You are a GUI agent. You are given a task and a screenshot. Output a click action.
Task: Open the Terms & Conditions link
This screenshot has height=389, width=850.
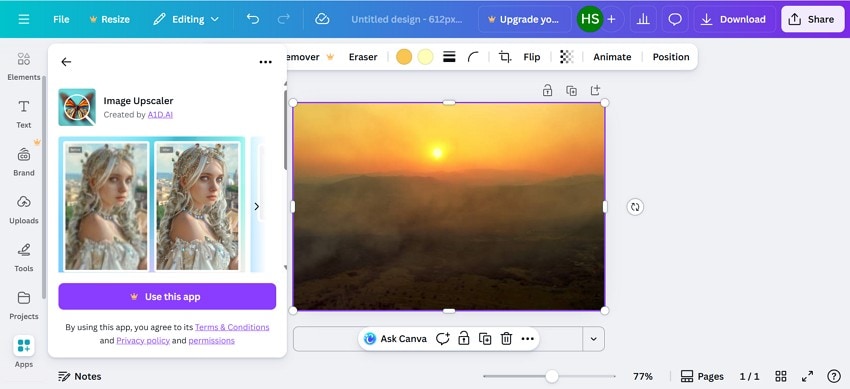(232, 327)
